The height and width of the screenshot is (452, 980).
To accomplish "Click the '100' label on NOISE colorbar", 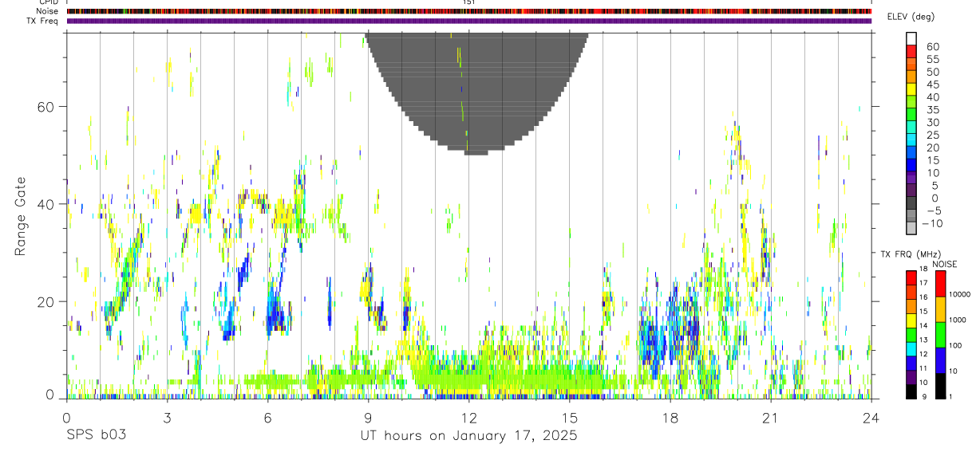I will (957, 346).
